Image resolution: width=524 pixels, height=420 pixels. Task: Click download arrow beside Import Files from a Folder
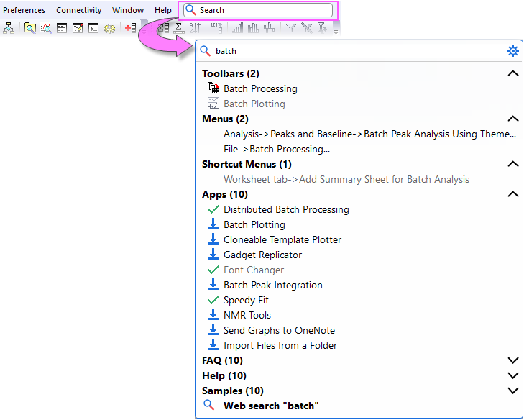click(213, 345)
